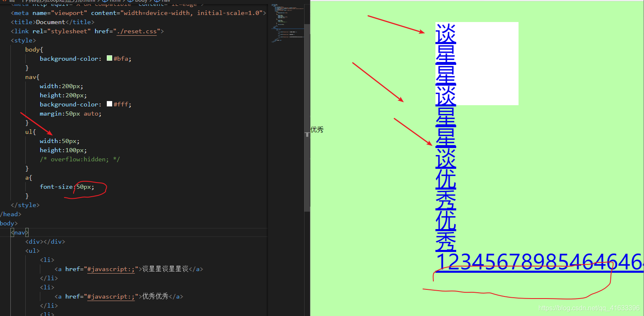Click the 谈星星谈星星谈 anchor text in the code
644x316 pixels.
click(x=165, y=269)
